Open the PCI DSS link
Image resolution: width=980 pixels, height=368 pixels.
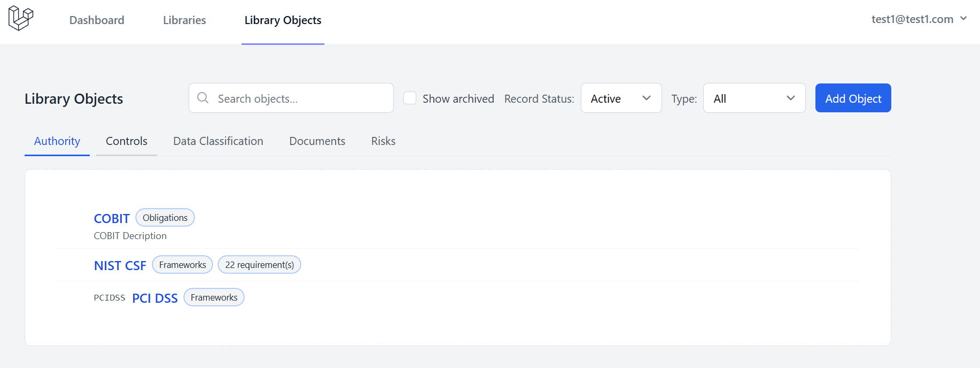155,298
